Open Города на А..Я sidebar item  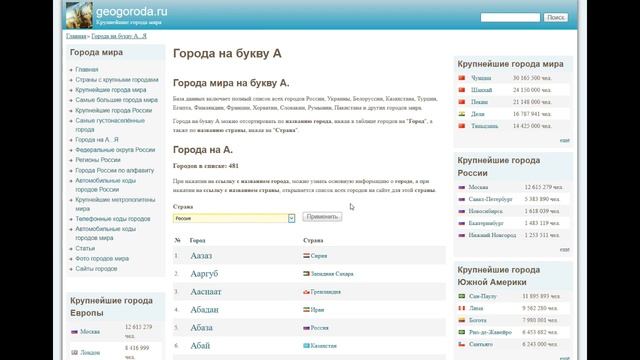[97, 140]
